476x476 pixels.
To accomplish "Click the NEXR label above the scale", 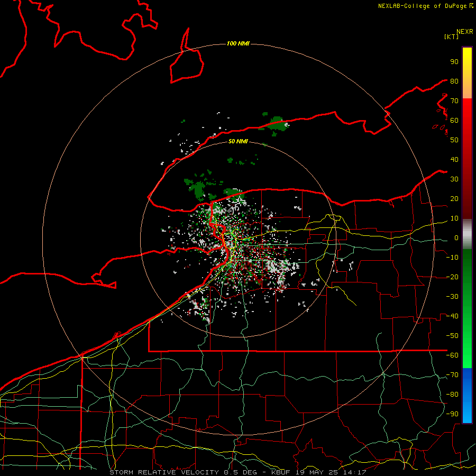I will (x=465, y=32).
